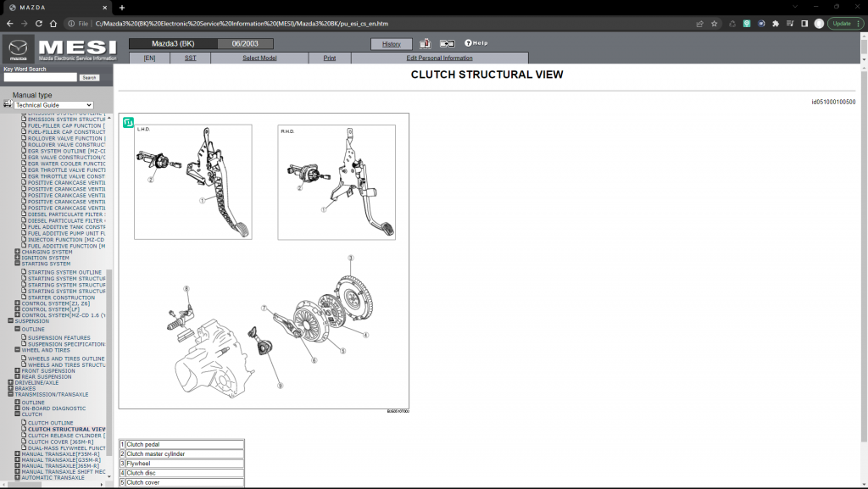Click the Key Word Search input field

click(x=40, y=77)
